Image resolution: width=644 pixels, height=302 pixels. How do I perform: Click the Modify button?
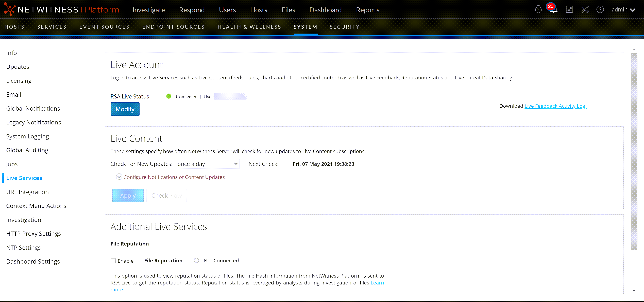coord(125,109)
